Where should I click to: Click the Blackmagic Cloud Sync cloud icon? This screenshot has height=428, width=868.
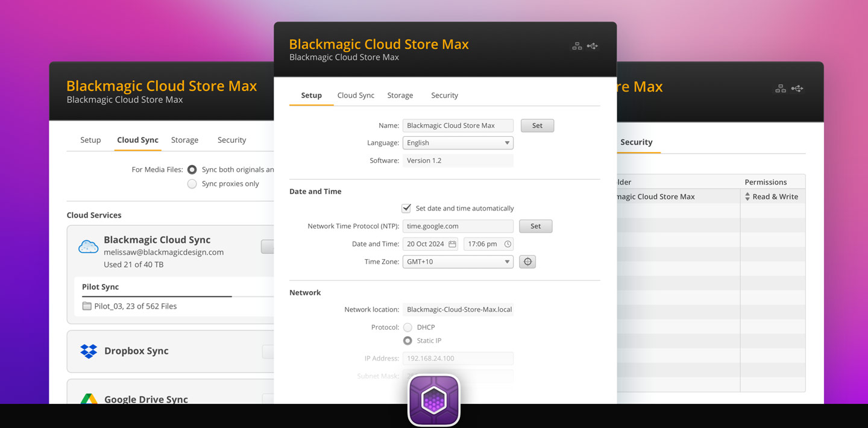[x=88, y=246]
